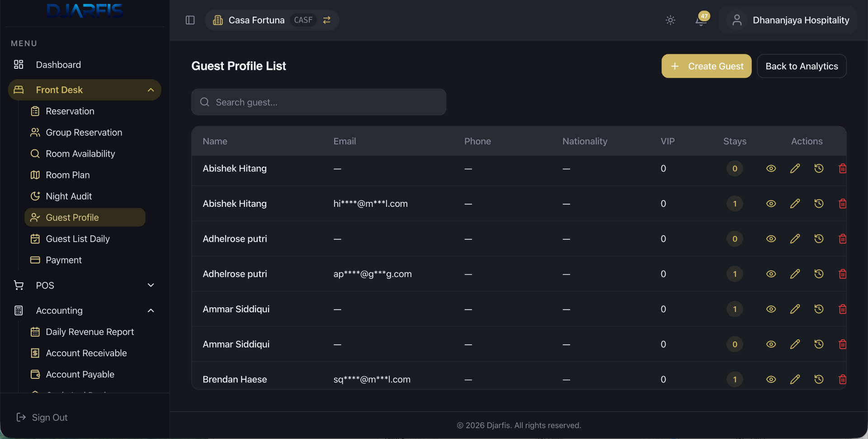View Brendan Haese details via eye icon
This screenshot has width=868, height=439.
point(771,379)
